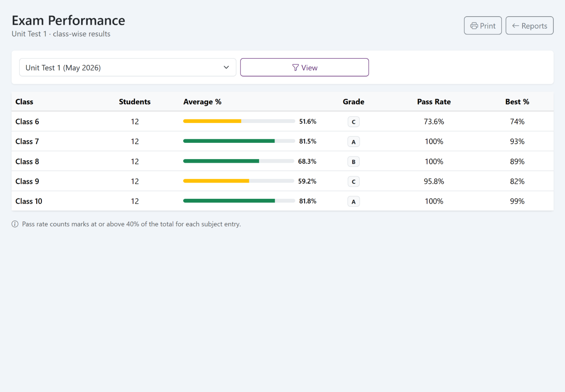Click the 68.3% average value
565x392 pixels.
point(307,161)
